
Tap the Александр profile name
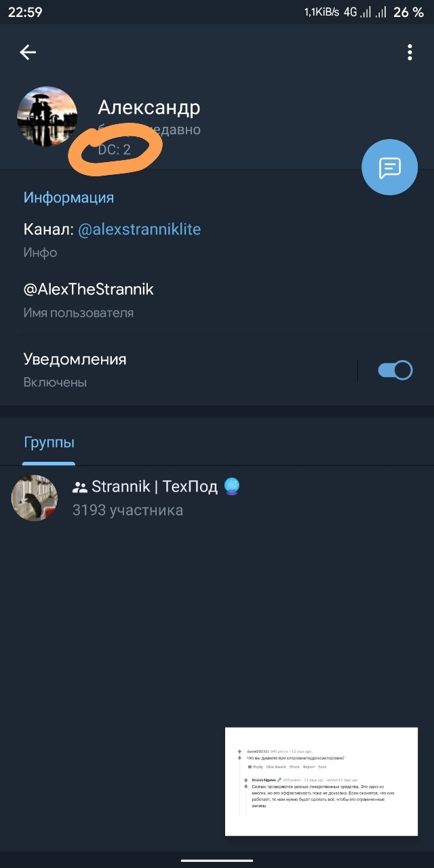pyautogui.click(x=149, y=107)
